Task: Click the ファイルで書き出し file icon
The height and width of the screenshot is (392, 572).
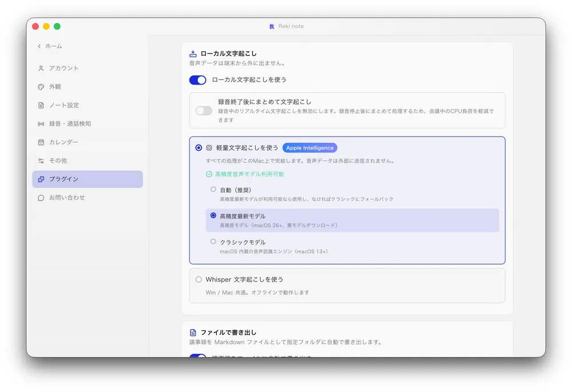Action: point(193,333)
